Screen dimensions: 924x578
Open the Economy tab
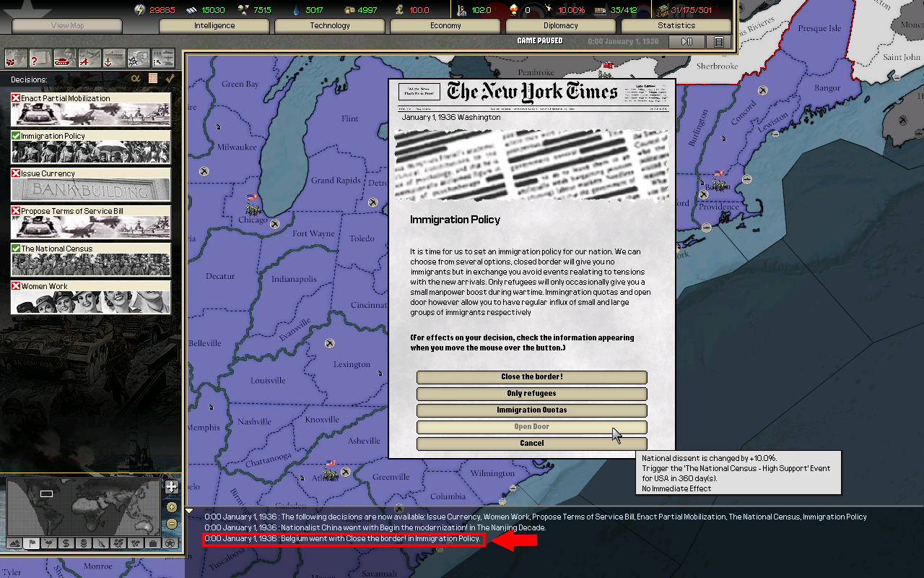[445, 25]
